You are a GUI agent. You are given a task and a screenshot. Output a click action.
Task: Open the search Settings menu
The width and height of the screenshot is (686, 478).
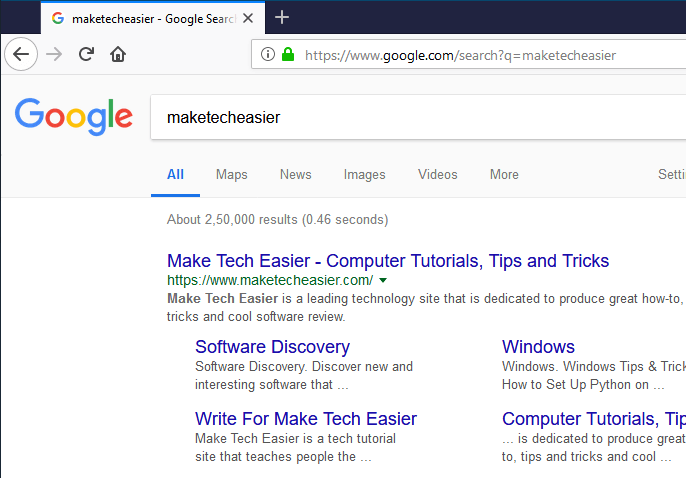(x=672, y=174)
